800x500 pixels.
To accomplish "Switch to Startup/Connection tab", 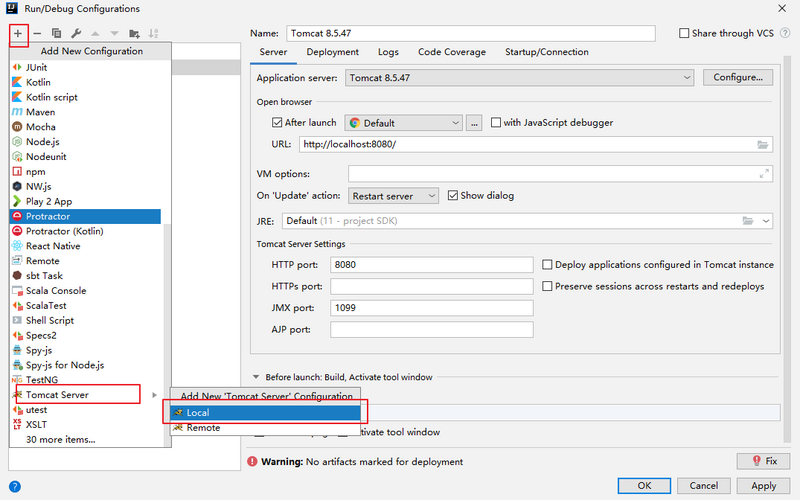I will click(547, 52).
